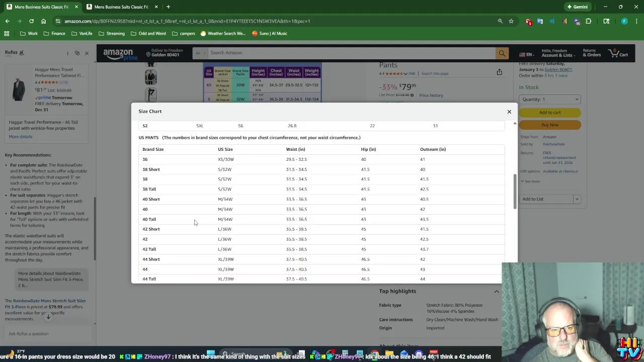Open the zoom magnifier in address bar
The width and height of the screenshot is (644, 362).
[x=500, y=21]
